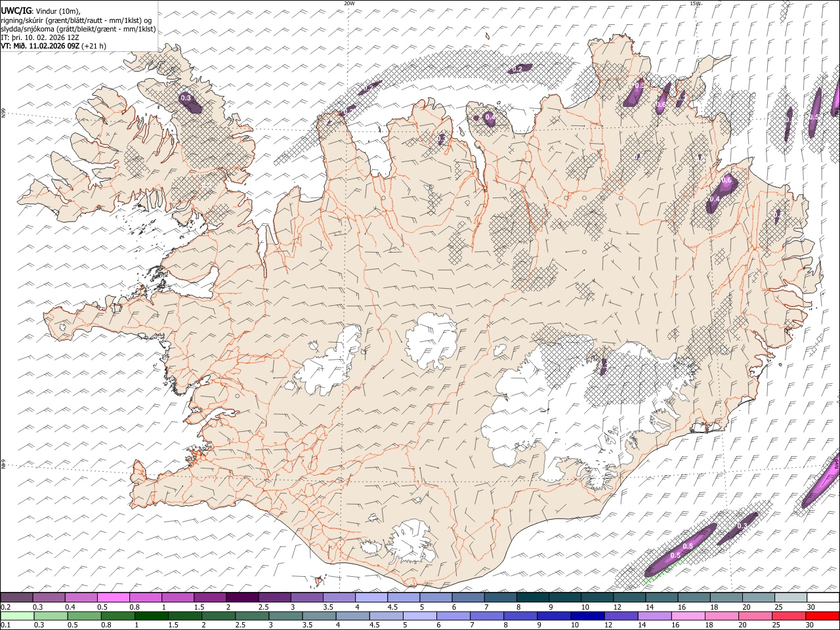Viewport: 840px width, 630px height.
Task: Select the 'IT: þri. 10. 02. 2026 12Z' initial time line
Action: pyautogui.click(x=40, y=37)
